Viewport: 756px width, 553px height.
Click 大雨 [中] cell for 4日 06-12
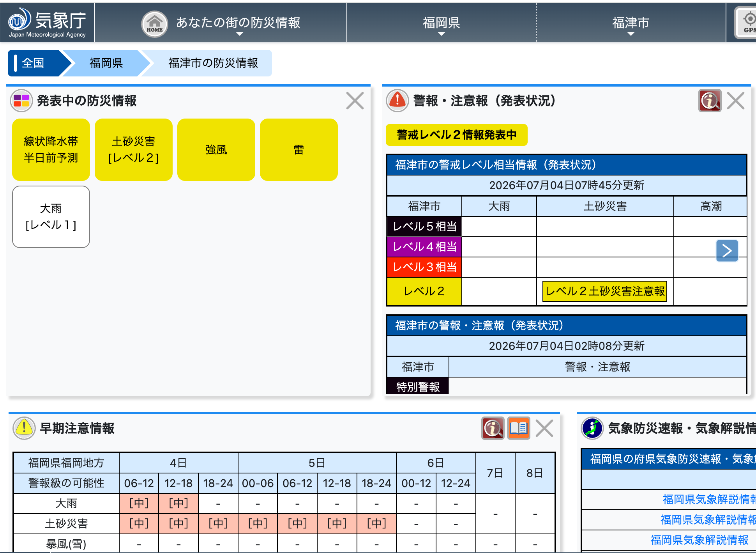click(139, 503)
